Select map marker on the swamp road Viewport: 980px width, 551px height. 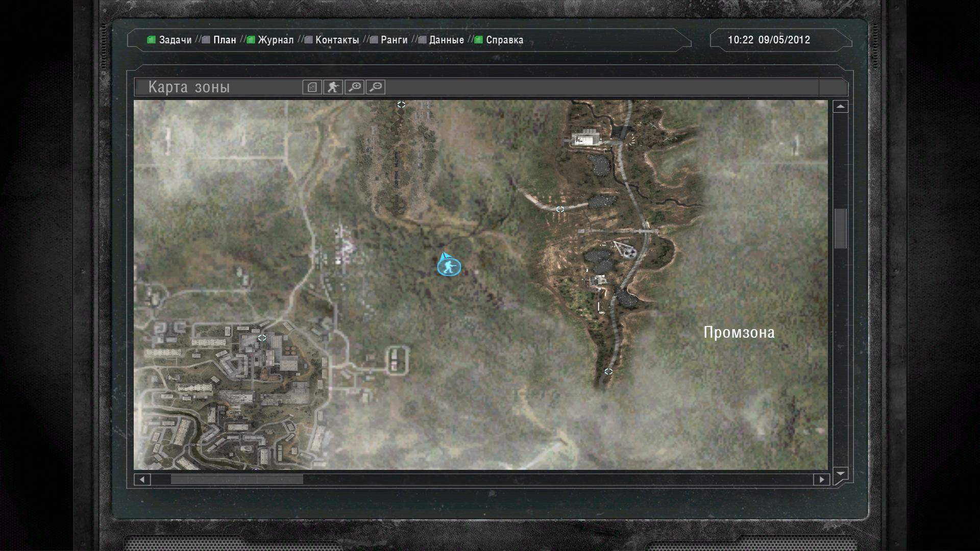[x=560, y=209]
